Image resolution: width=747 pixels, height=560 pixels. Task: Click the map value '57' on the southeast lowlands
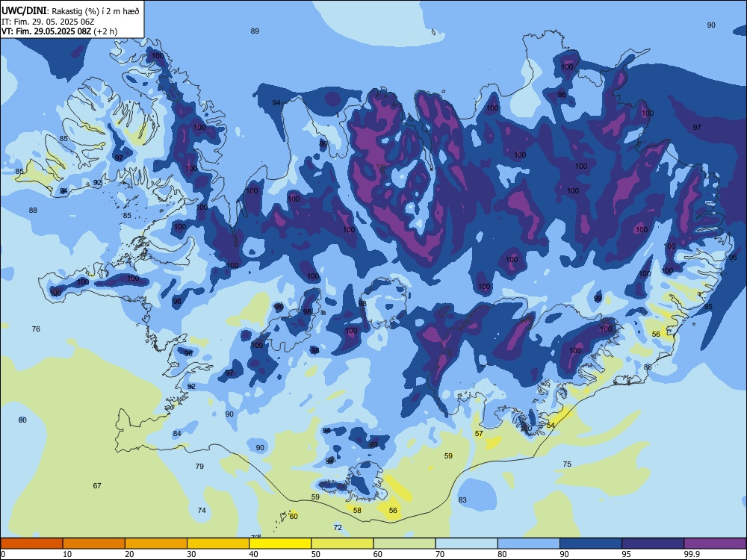point(480,433)
